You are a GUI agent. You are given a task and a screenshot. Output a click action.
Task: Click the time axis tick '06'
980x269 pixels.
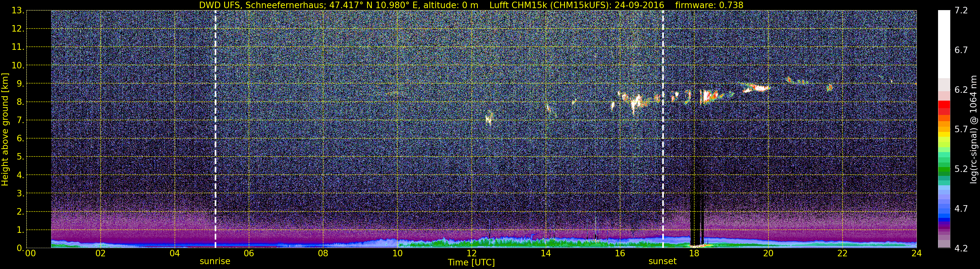click(249, 254)
